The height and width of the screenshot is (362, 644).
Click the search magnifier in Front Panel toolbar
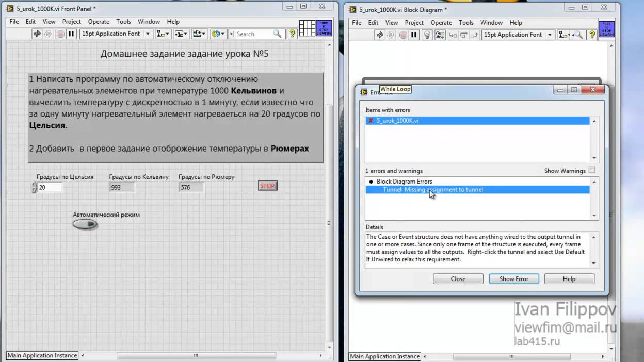(x=278, y=34)
